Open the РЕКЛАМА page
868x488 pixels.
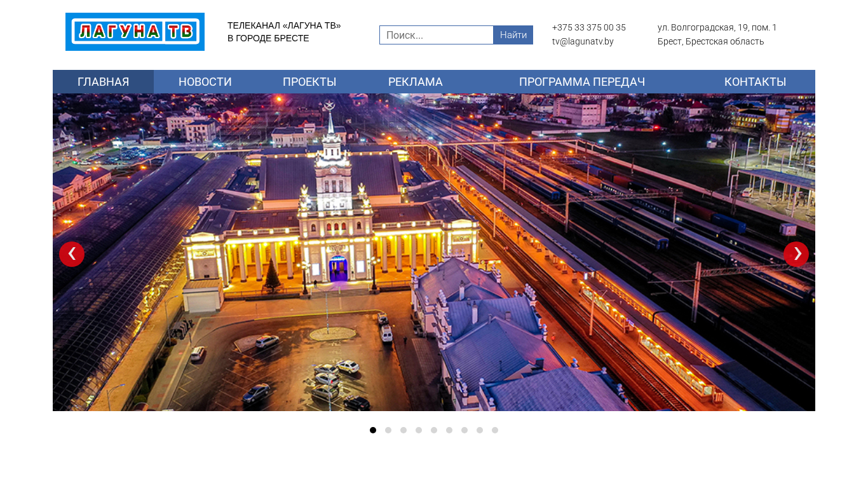click(415, 82)
